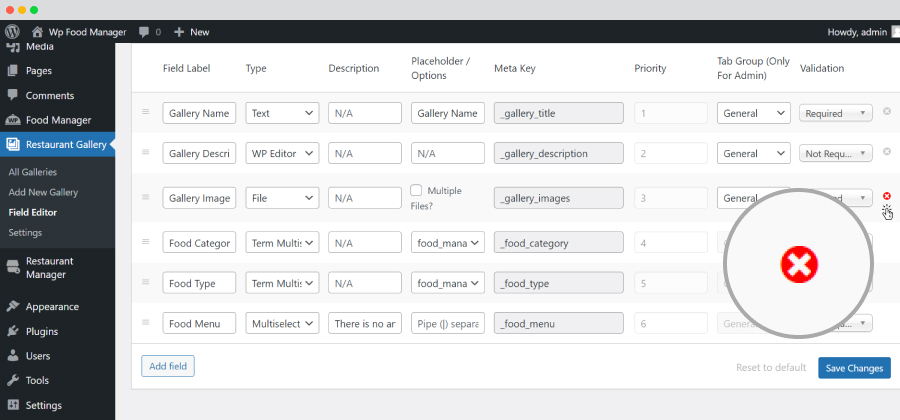This screenshot has height=420, width=900.
Task: Click Howdy, admin account link
Action: pyautogui.click(x=857, y=32)
